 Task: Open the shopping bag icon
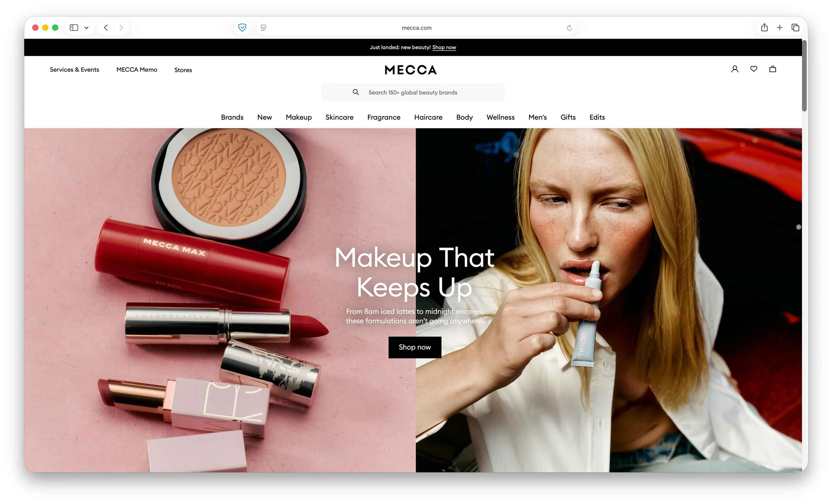coord(772,69)
